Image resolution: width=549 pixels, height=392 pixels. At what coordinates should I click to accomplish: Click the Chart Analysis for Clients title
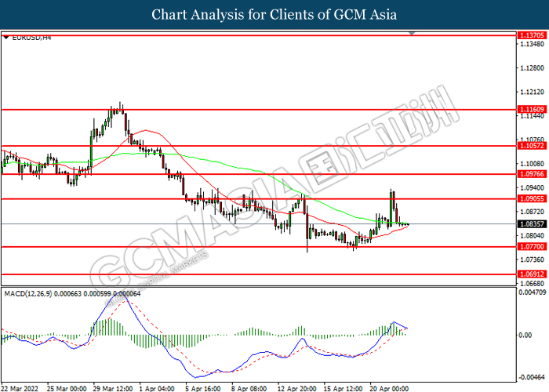(x=274, y=15)
